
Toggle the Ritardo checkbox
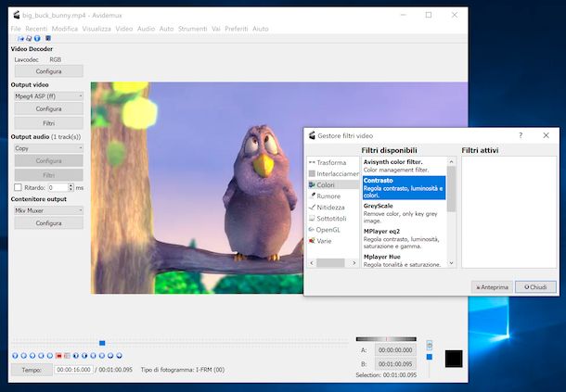coord(18,187)
